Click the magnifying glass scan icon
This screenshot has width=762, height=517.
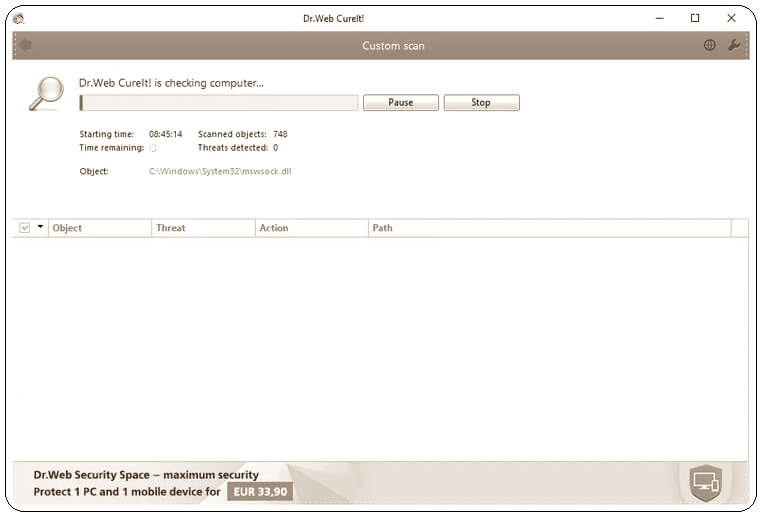point(47,93)
